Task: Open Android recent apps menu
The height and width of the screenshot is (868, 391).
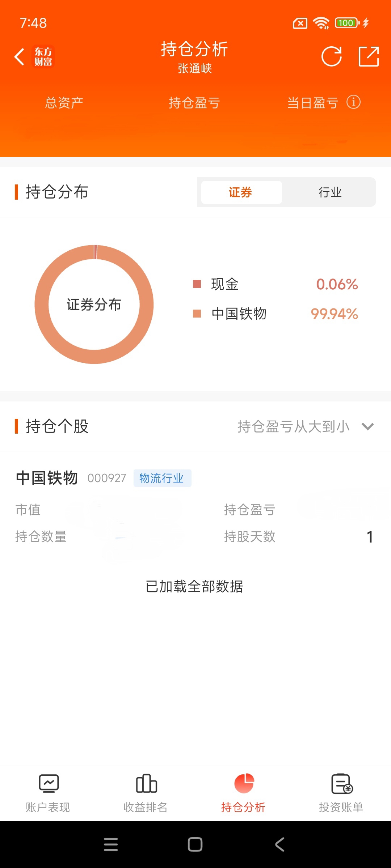Action: point(111,844)
